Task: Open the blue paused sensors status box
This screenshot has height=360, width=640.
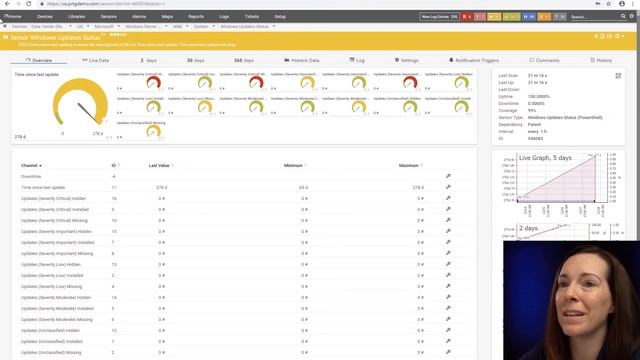Action: pyautogui.click(x=529, y=17)
